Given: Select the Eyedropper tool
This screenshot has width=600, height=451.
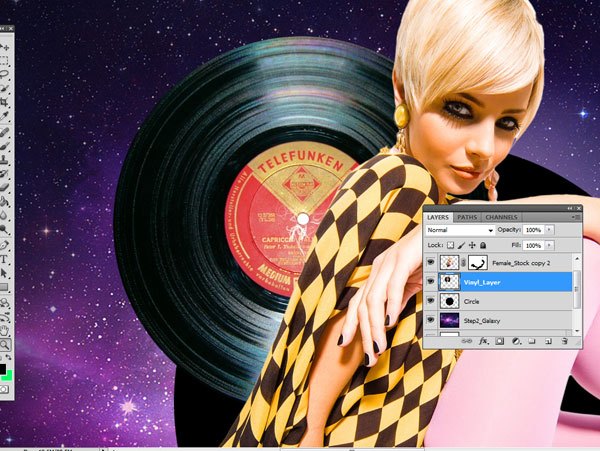Looking at the screenshot, I should [5, 116].
